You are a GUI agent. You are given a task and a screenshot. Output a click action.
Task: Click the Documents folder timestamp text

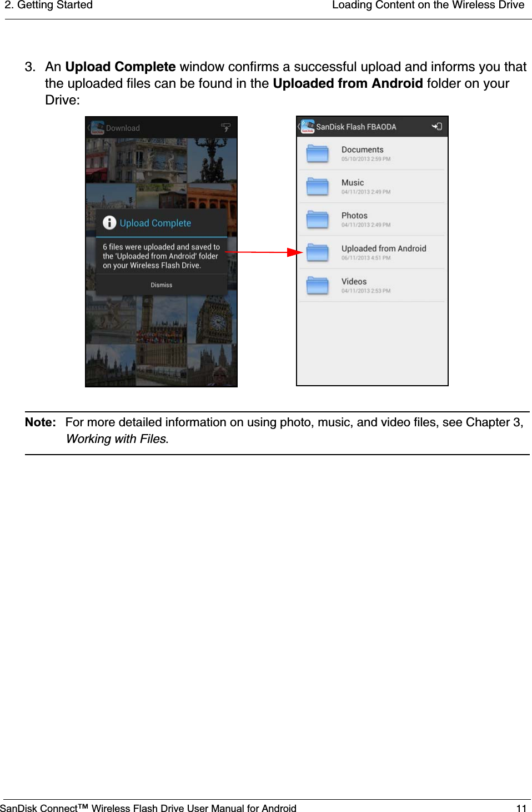(x=365, y=158)
